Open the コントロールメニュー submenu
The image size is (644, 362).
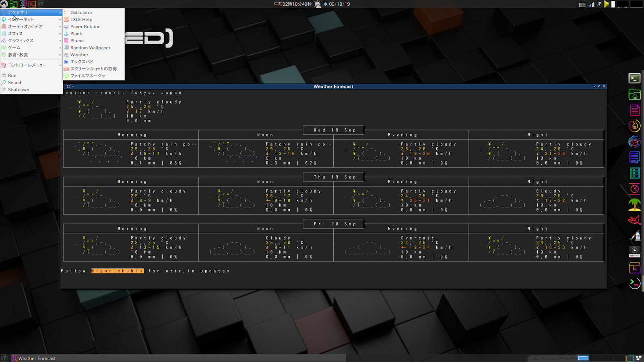31,65
